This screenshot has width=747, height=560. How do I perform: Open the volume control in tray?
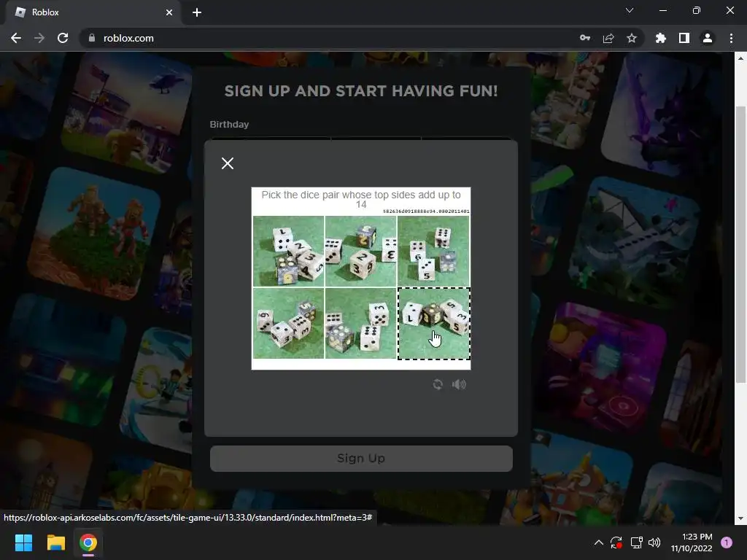pyautogui.click(x=654, y=542)
